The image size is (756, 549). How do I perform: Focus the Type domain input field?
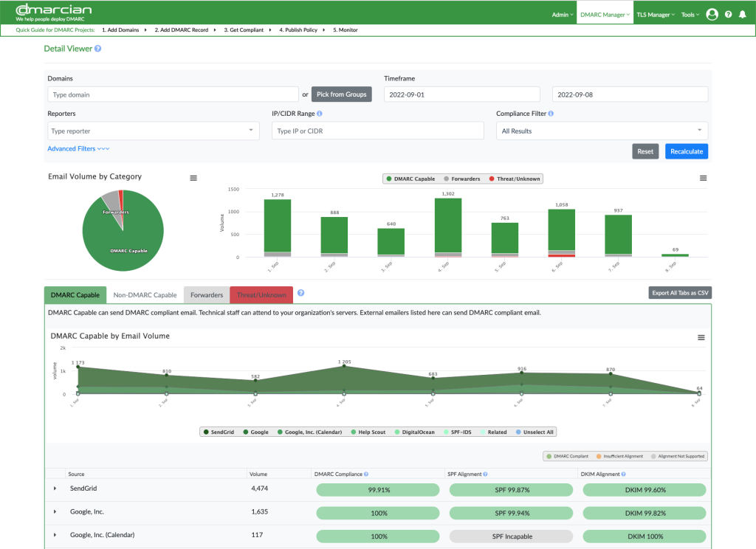pyautogui.click(x=173, y=94)
